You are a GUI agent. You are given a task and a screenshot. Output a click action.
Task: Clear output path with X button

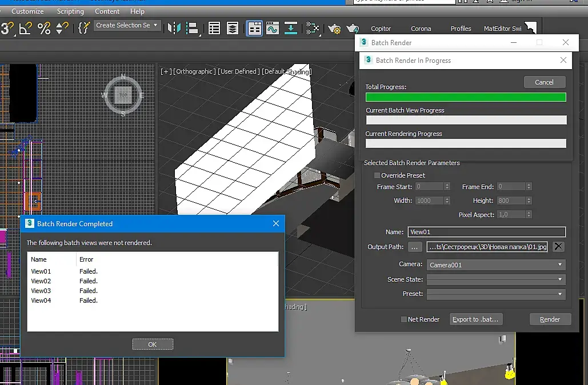[558, 247]
